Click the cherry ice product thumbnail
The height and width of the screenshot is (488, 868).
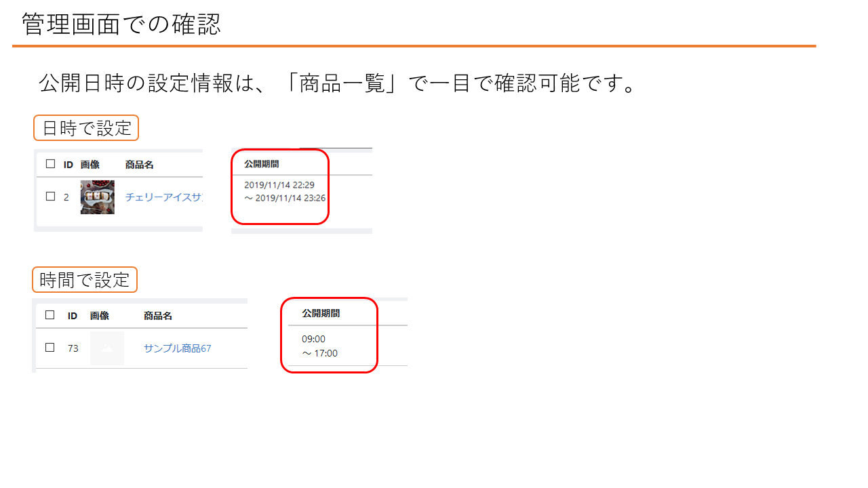coord(97,197)
